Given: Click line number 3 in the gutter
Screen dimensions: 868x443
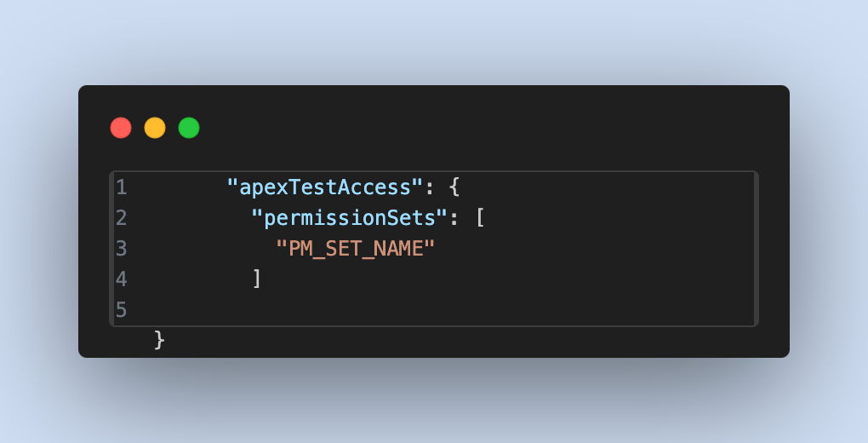Looking at the screenshot, I should point(121,248).
